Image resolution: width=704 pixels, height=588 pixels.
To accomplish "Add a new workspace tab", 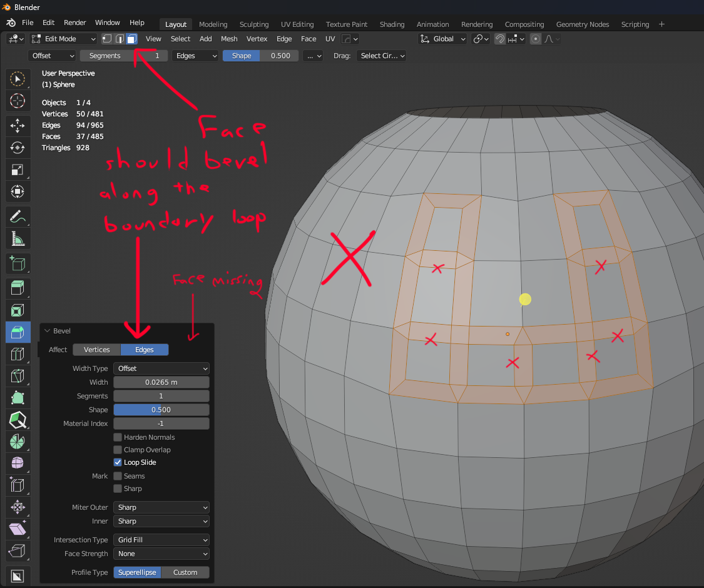I will (x=661, y=24).
